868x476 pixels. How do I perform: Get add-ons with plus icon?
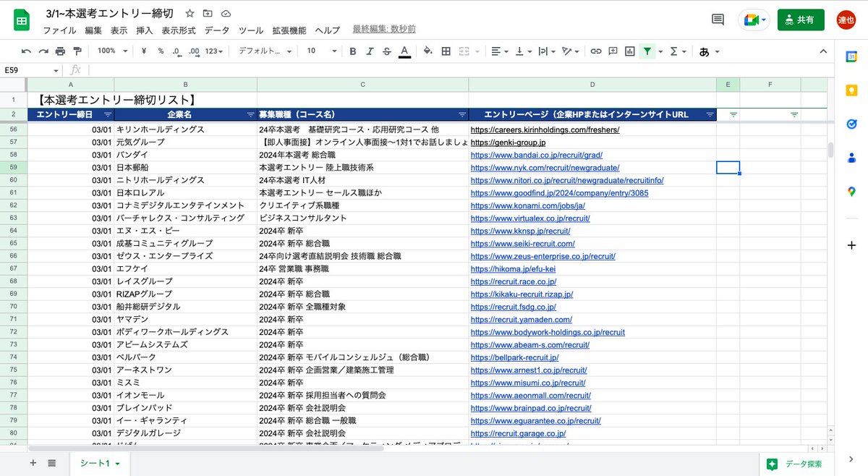point(851,245)
